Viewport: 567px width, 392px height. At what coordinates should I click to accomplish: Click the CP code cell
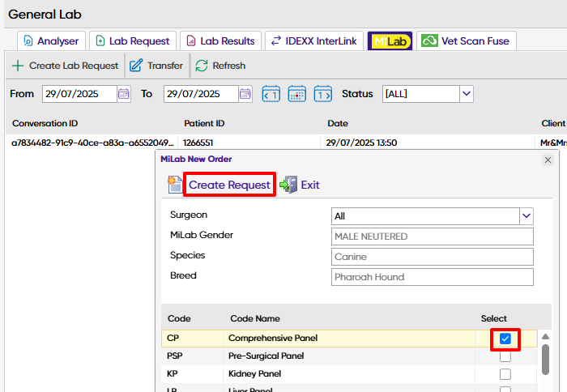pyautogui.click(x=192, y=338)
